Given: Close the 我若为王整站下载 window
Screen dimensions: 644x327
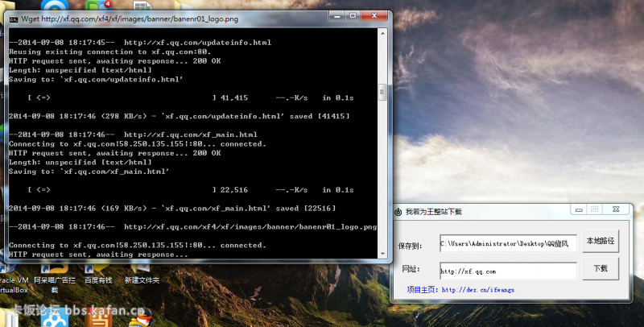Looking at the screenshot, I should pos(616,209).
